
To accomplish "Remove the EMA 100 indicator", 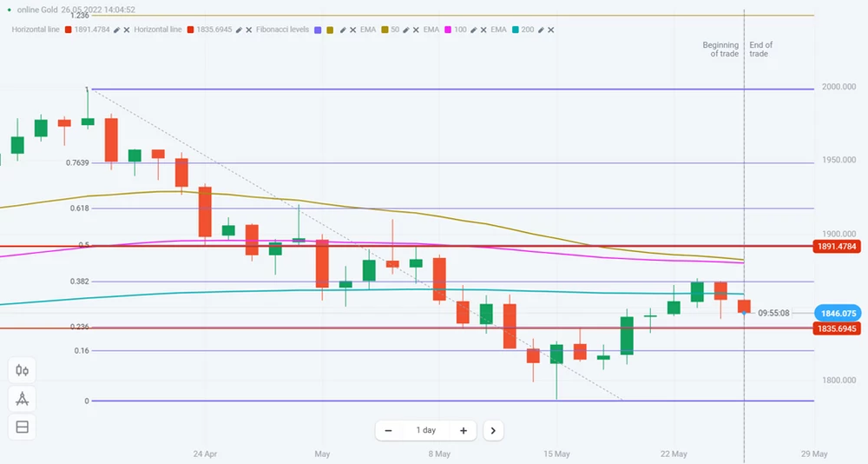I will click(x=484, y=30).
